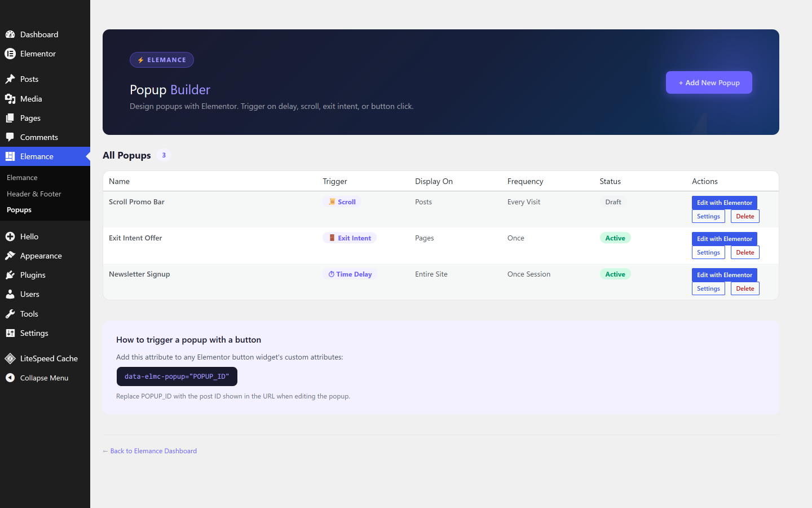Click the Elemance grid icon in sidebar

(x=10, y=156)
